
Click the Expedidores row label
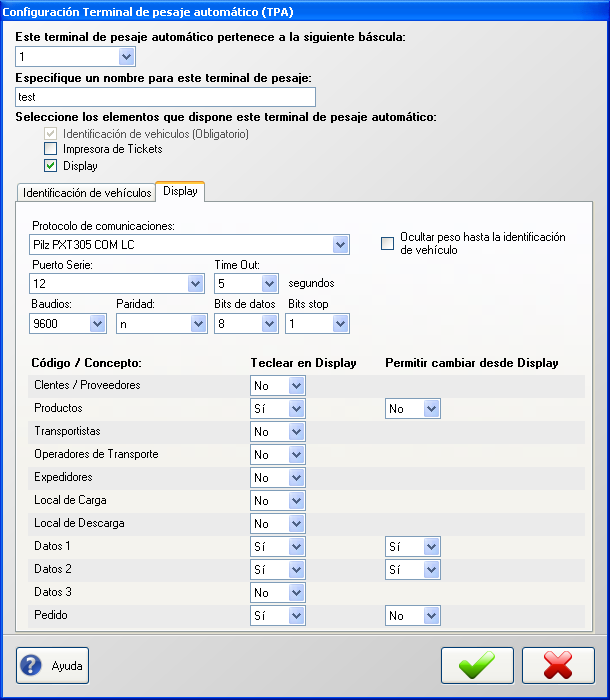[x=63, y=477]
